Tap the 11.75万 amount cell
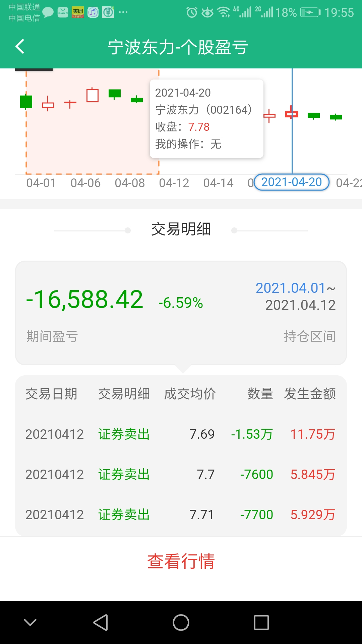Screen dimensions: 362x644 click(x=313, y=434)
